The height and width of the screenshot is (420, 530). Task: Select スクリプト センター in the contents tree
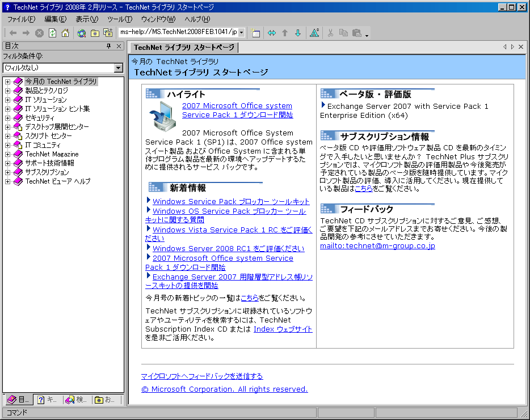tap(48, 136)
